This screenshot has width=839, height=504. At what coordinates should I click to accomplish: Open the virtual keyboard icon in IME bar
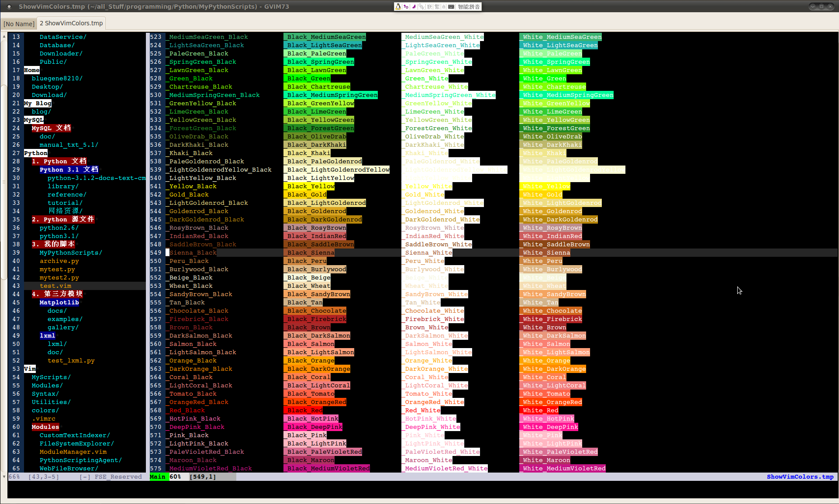tap(451, 7)
